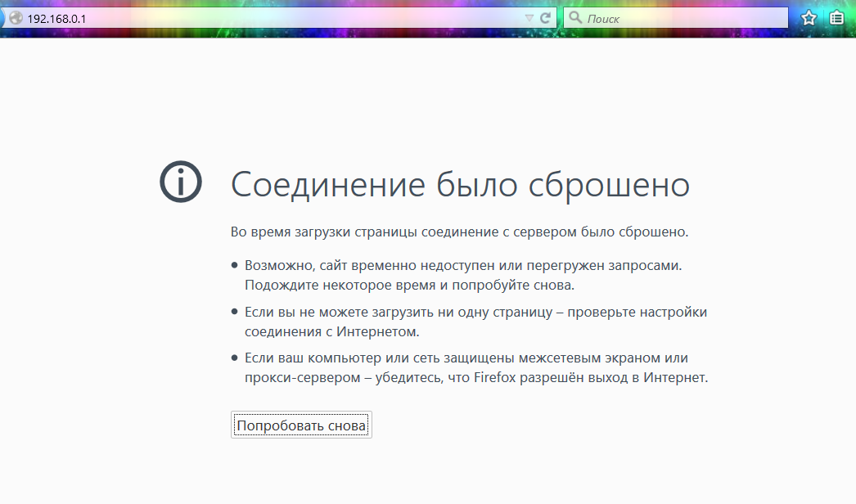Click the line Возможно, сайт временно недоступен
This screenshot has height=504, width=856.
coord(462,266)
